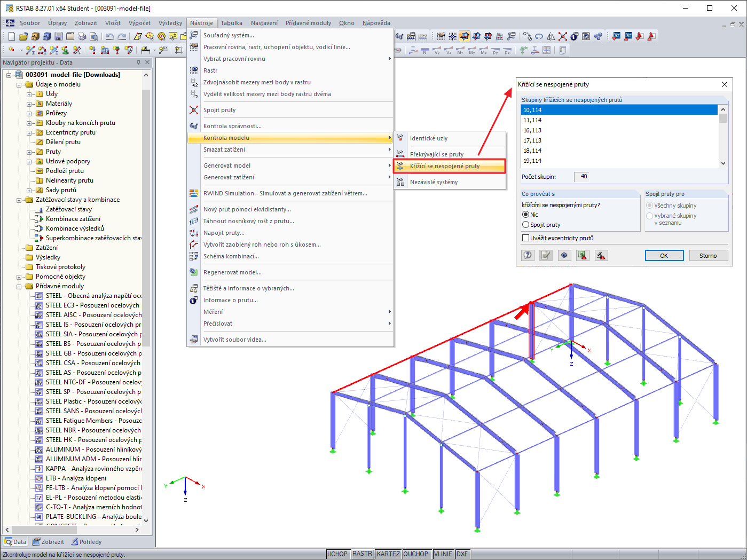Image resolution: width=747 pixels, height=560 pixels.
Task: Toggle the RASTR status bar button
Action: [362, 554]
